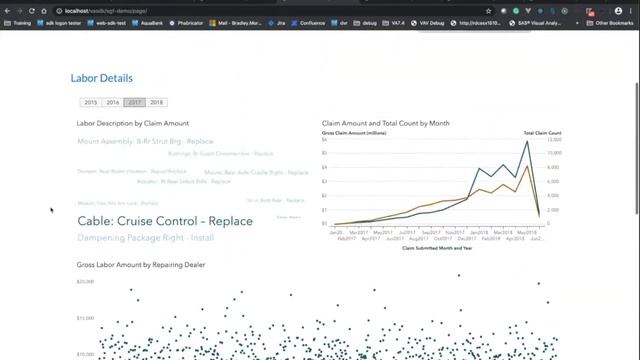
Task: Click 'Claim Submitted Month and Year' axis label
Action: click(437, 248)
